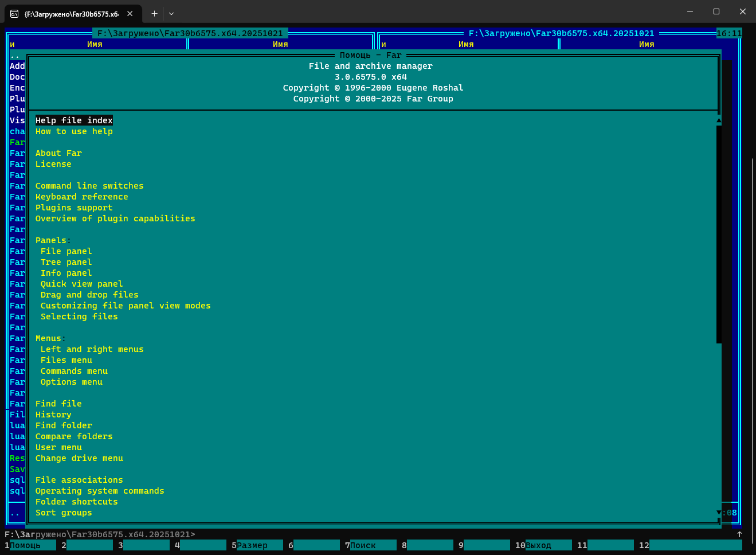This screenshot has width=756, height=555.
Task: Open the 'Find file' help topic
Action: coord(58,404)
